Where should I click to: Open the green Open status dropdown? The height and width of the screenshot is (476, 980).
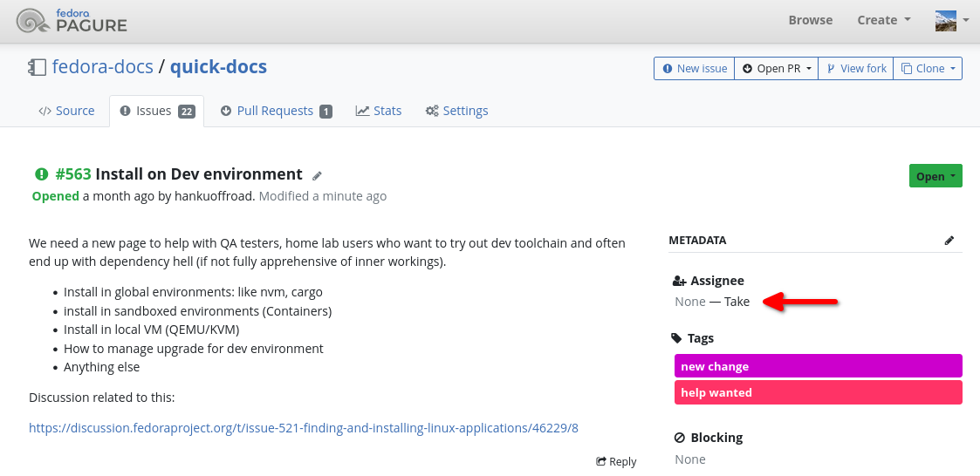tap(935, 176)
